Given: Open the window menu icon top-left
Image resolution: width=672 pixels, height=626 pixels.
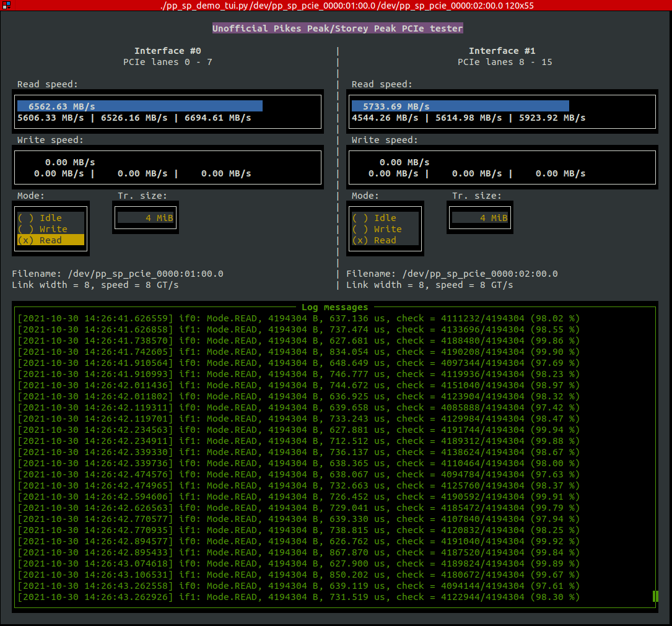Looking at the screenshot, I should point(7,6).
